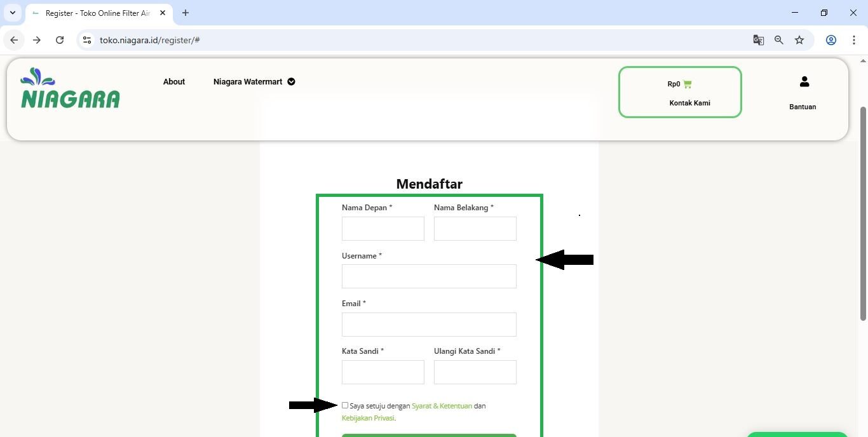The image size is (868, 437).
Task: Open Chrome profile icon
Action: 831,40
